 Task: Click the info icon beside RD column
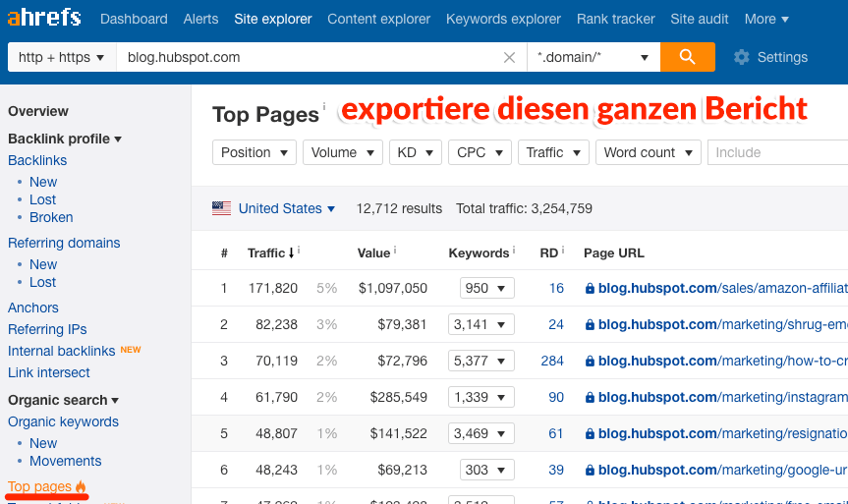tap(563, 250)
